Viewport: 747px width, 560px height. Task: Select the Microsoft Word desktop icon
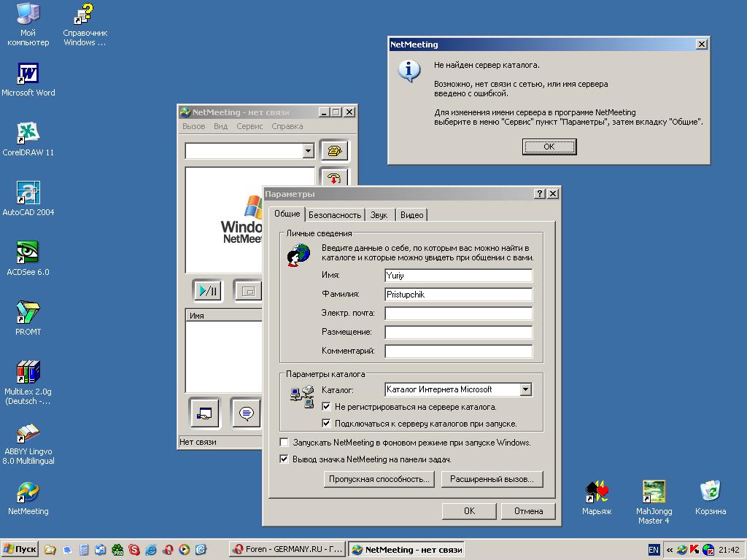[28, 80]
